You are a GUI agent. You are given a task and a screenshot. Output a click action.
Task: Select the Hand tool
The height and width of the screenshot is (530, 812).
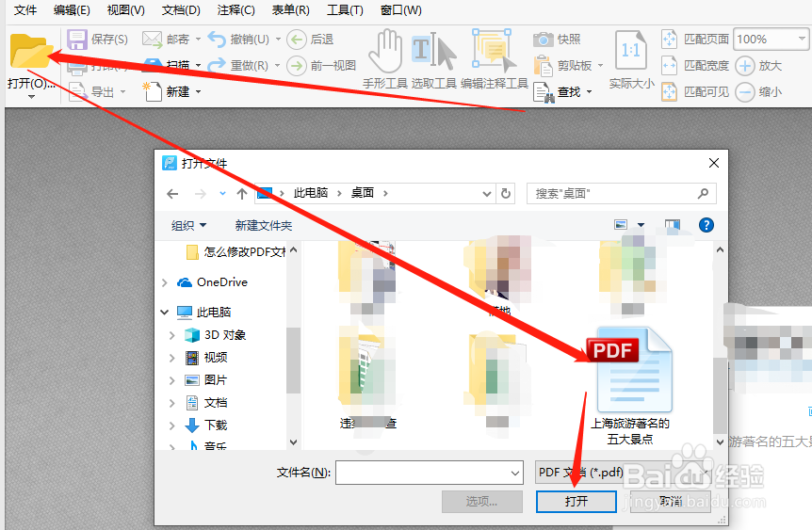(385, 52)
